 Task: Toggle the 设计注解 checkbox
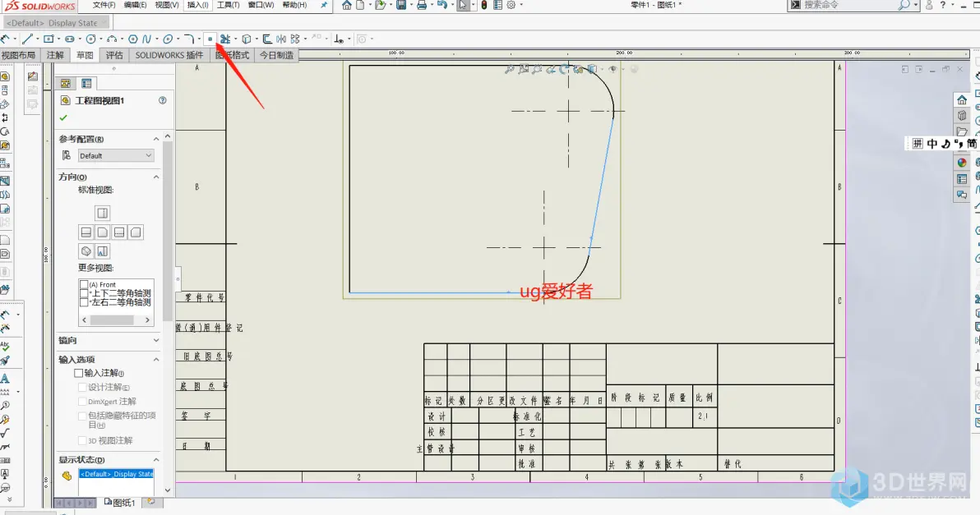pyautogui.click(x=82, y=387)
